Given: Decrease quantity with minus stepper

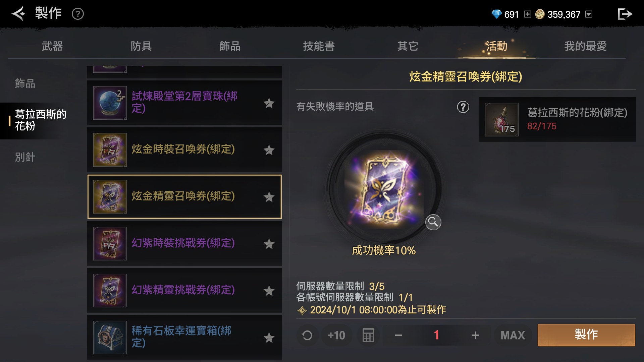Looking at the screenshot, I should pos(398,335).
